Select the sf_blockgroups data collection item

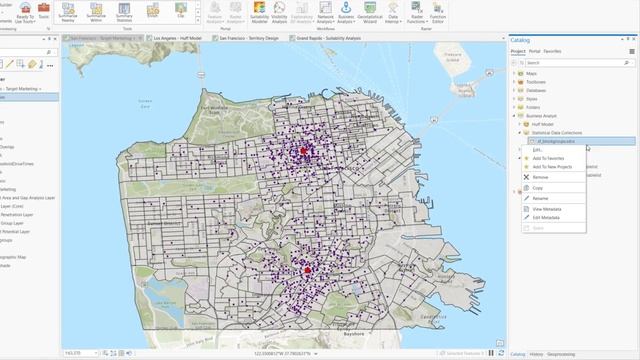[x=582, y=141]
